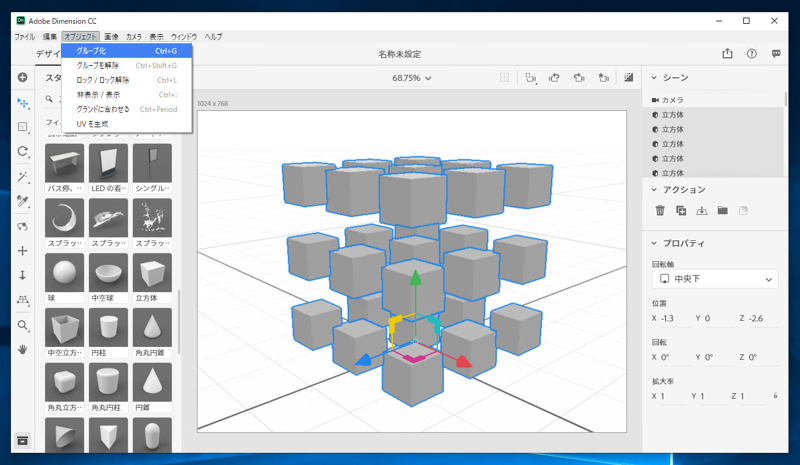Screen dimensions: 800x465
Task: Select the Select and Scale tool
Action: coord(22,127)
